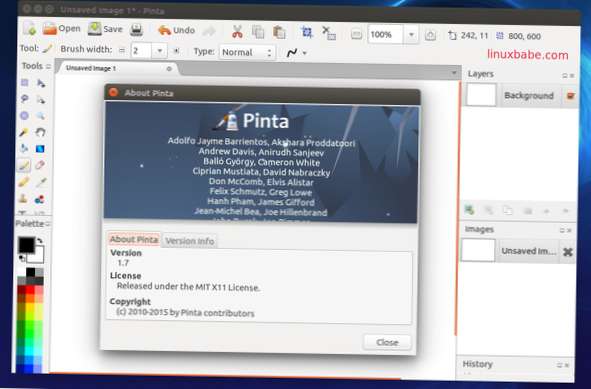
Task: Select the Paintbrush tool
Action: 23,165
